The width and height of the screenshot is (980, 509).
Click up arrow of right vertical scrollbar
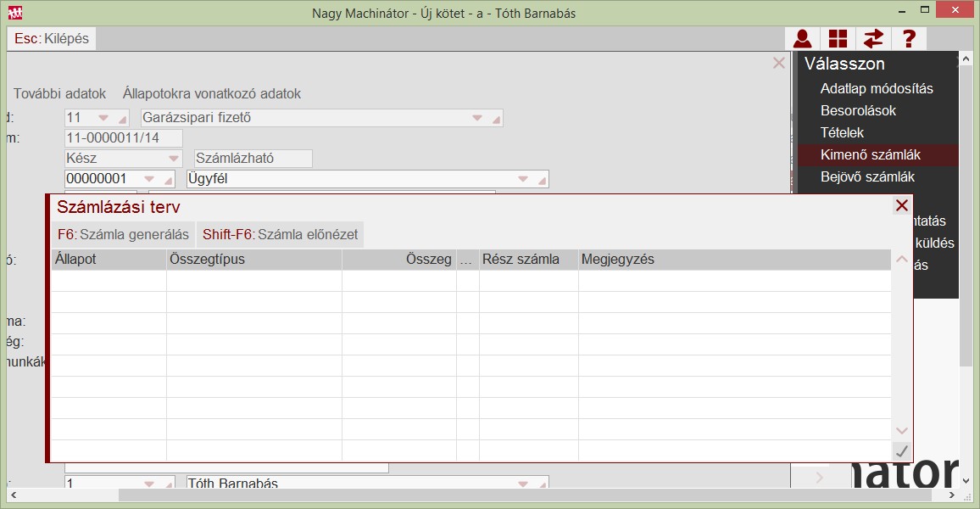[966, 59]
